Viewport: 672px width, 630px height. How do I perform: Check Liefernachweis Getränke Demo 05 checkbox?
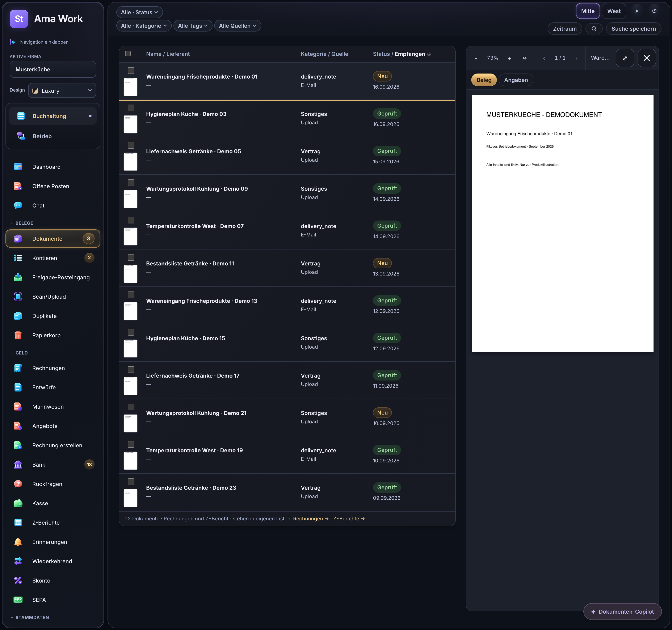131,145
